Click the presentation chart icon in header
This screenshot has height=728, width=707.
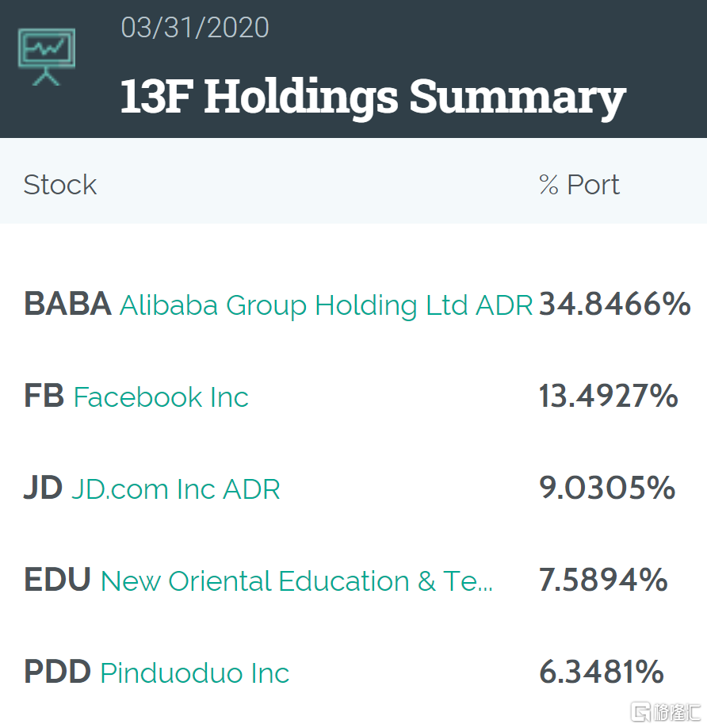point(47,56)
